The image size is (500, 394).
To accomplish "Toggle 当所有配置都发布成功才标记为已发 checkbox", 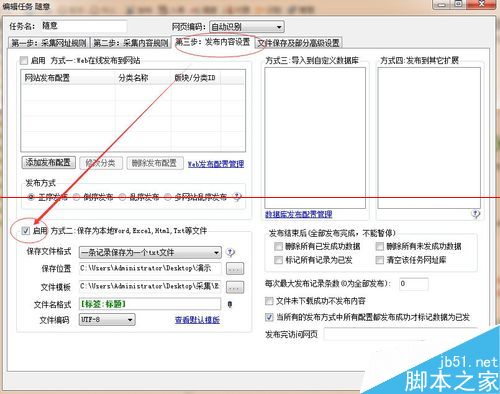I will (269, 317).
